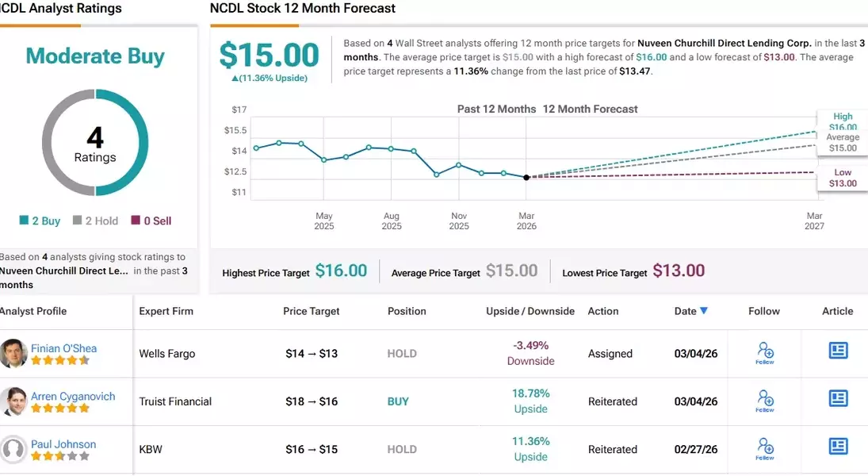Click the Upside / Downside column header
This screenshot has width=868, height=476.
(x=530, y=311)
